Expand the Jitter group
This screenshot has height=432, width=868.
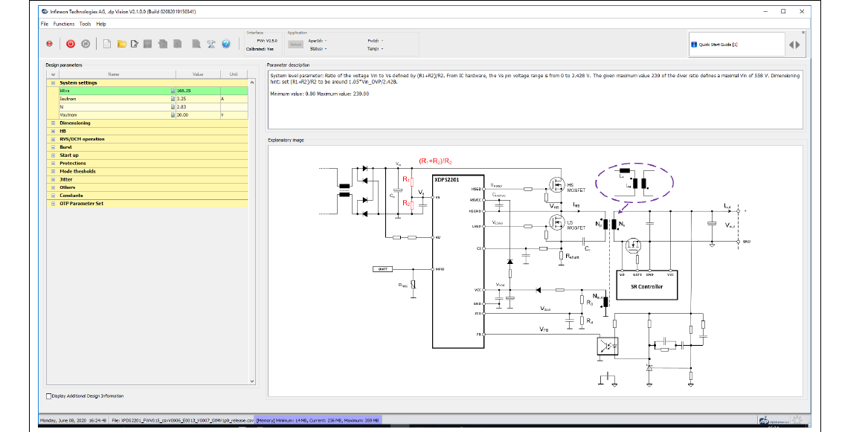[x=53, y=179]
